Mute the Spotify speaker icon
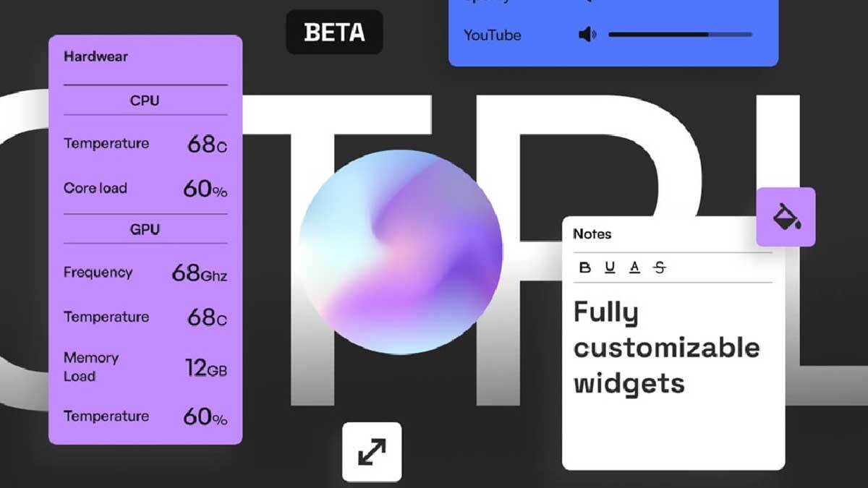The image size is (868, 488). (x=587, y=3)
